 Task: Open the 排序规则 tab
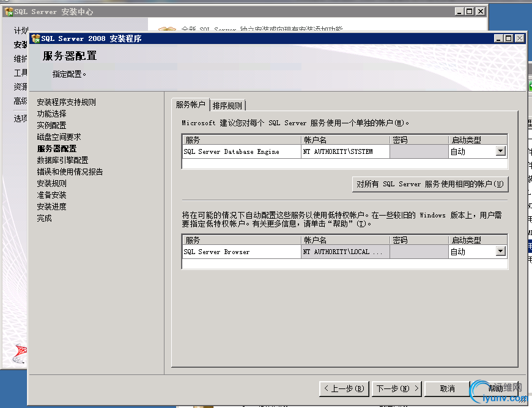point(227,106)
